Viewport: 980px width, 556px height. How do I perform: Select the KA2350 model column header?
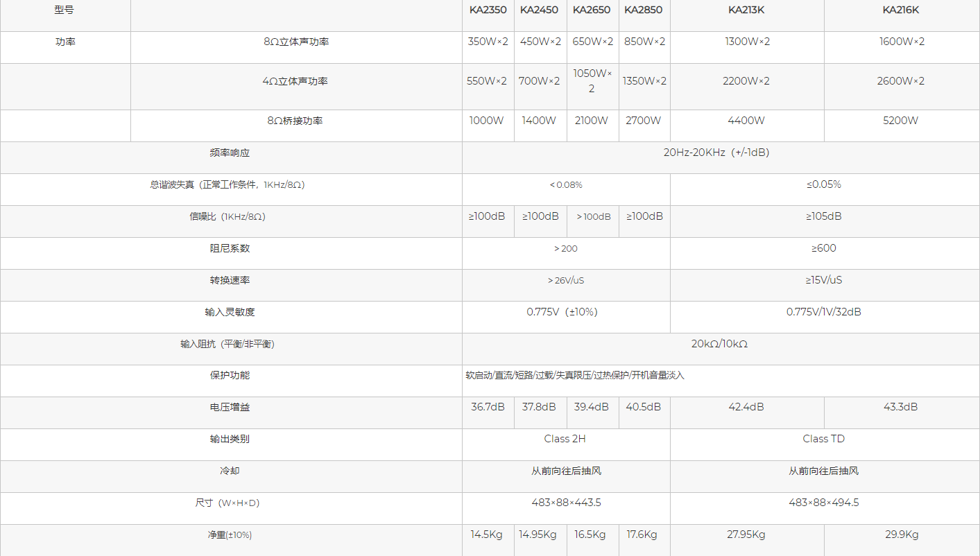488,10
